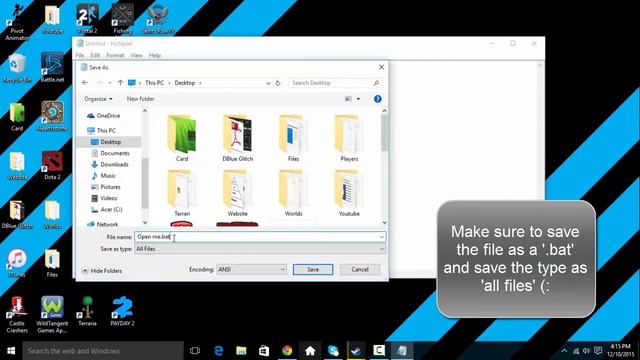Open Notepad Edit menu
This screenshot has height=360, width=640.
(x=95, y=55)
